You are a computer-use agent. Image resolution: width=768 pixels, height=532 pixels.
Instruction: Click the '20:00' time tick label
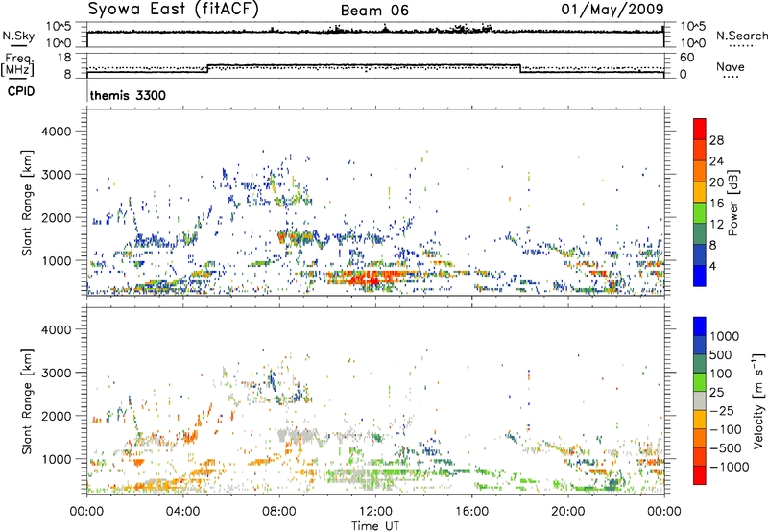pos(568,512)
